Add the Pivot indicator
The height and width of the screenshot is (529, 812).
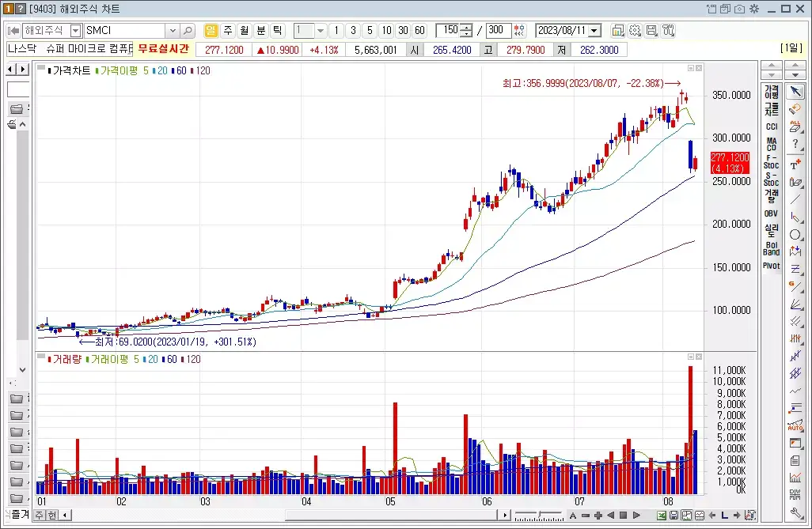772,266
